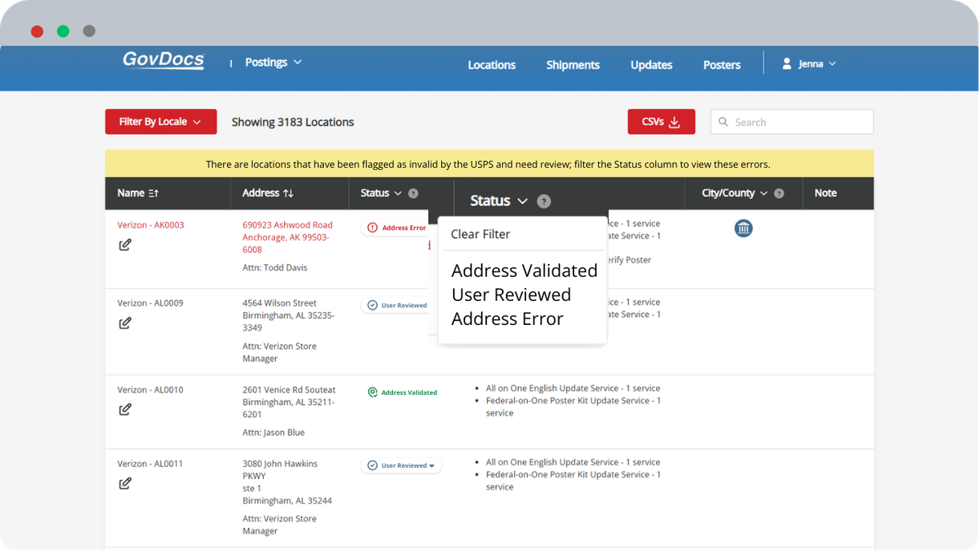Click the 690923 Ashwood Road address link
Viewport: 980px width, 552px height.
pyautogui.click(x=287, y=237)
